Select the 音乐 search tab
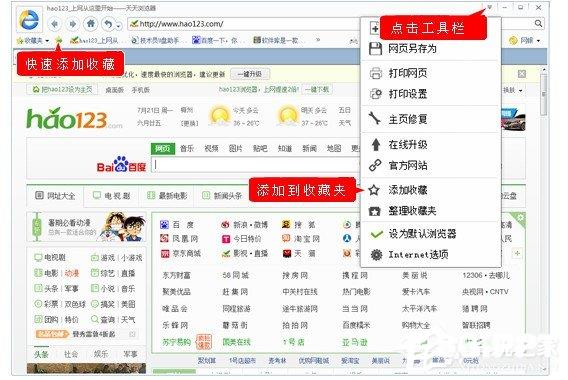The image size is (568, 380). pyautogui.click(x=187, y=148)
